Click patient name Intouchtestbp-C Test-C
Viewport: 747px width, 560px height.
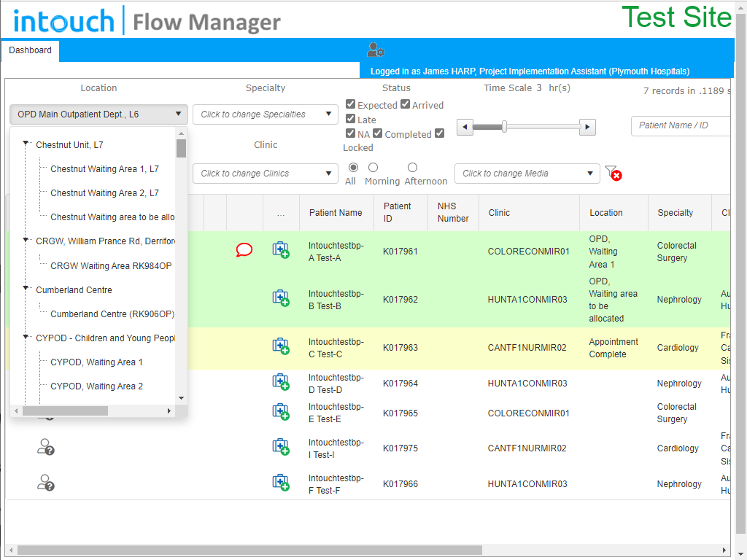[x=336, y=348]
